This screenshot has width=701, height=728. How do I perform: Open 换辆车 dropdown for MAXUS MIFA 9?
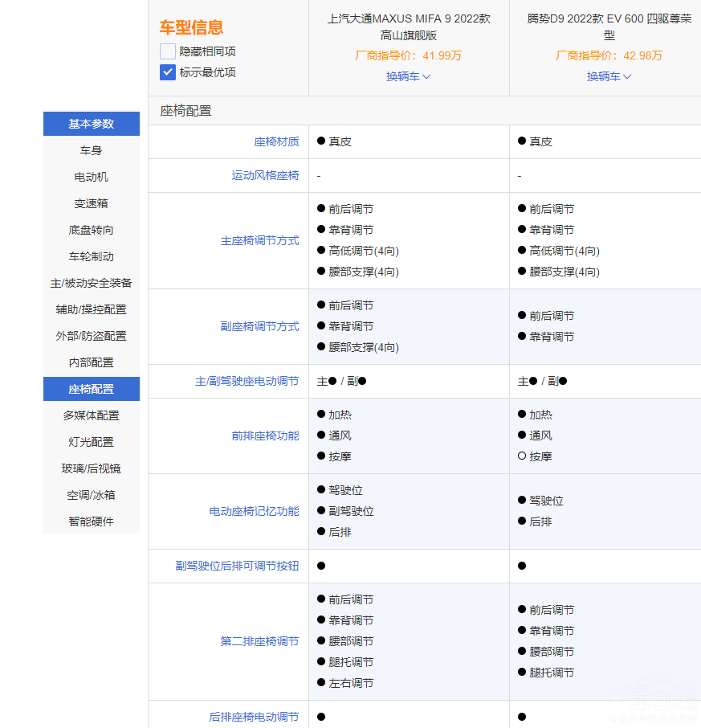(408, 76)
